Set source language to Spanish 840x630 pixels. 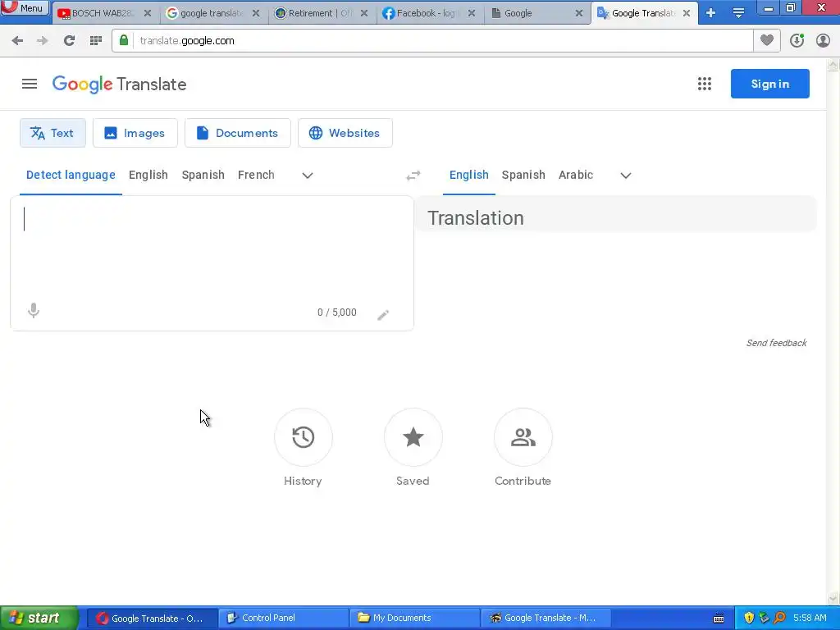click(203, 176)
